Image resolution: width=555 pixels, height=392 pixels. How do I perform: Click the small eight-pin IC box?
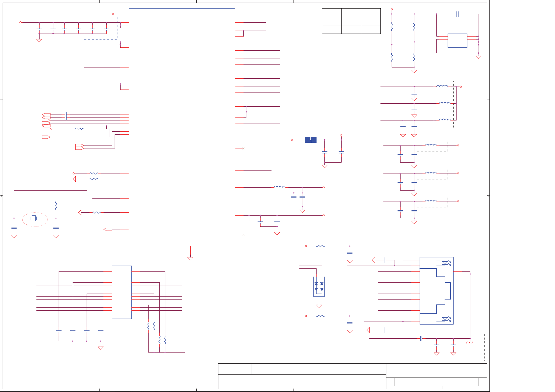(458, 40)
